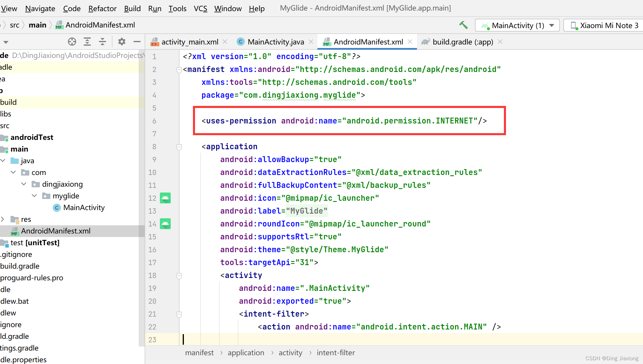Open the Help menu
The height and width of the screenshot is (364, 643).
point(257,8)
